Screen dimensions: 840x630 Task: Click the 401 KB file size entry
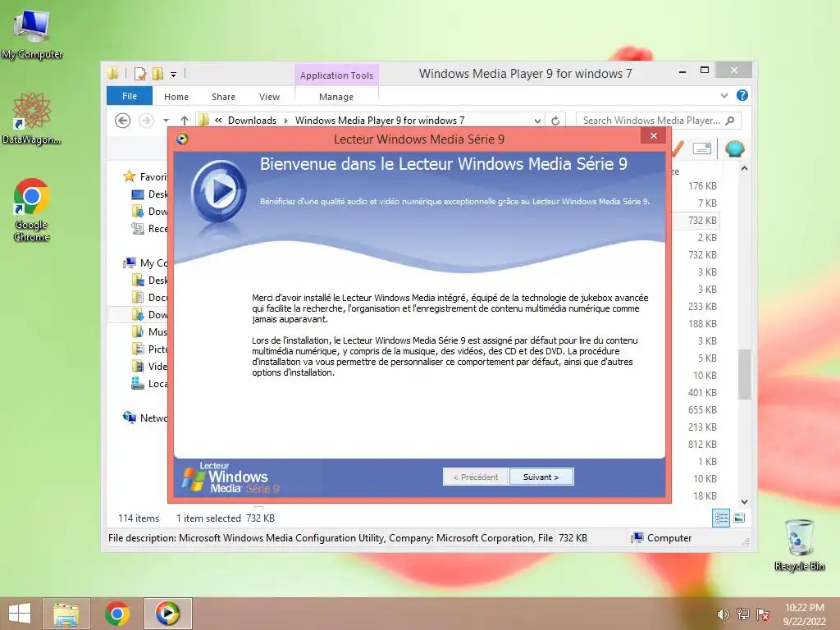[702, 393]
